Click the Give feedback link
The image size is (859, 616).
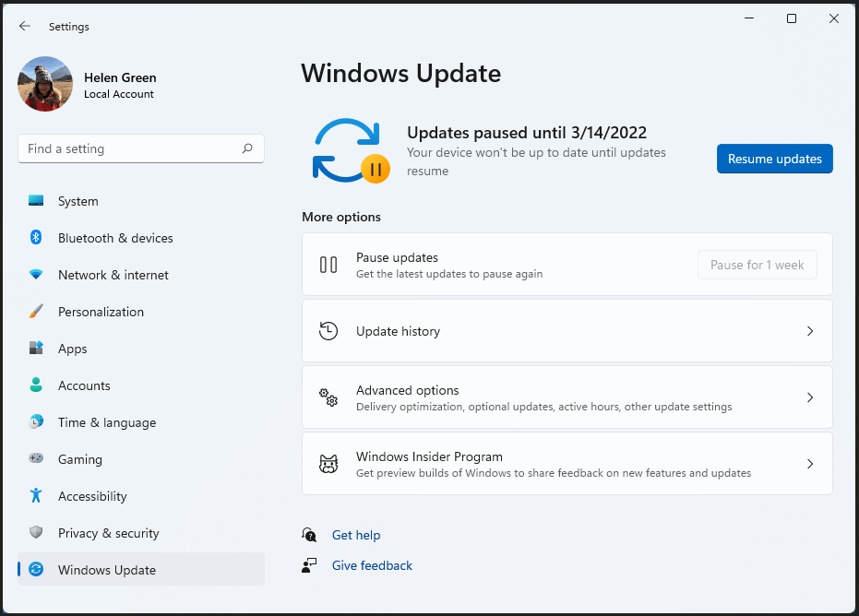click(372, 565)
